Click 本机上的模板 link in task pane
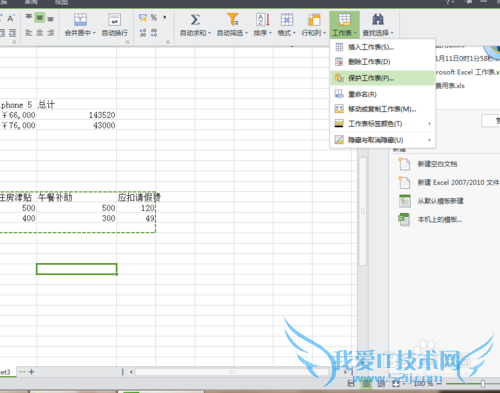The height and width of the screenshot is (393, 500). (440, 220)
